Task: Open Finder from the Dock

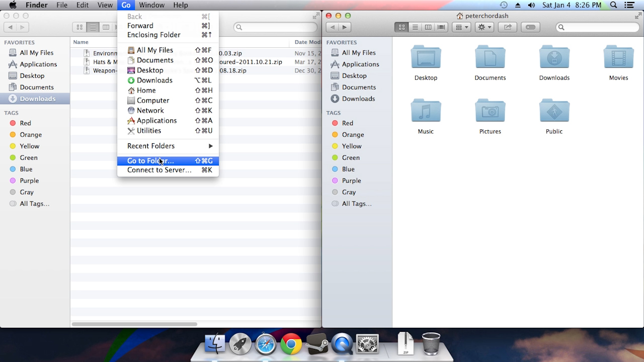Action: coord(215,344)
